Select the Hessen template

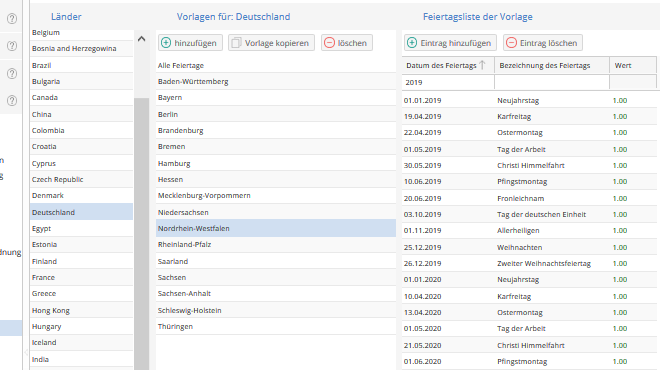coord(276,179)
